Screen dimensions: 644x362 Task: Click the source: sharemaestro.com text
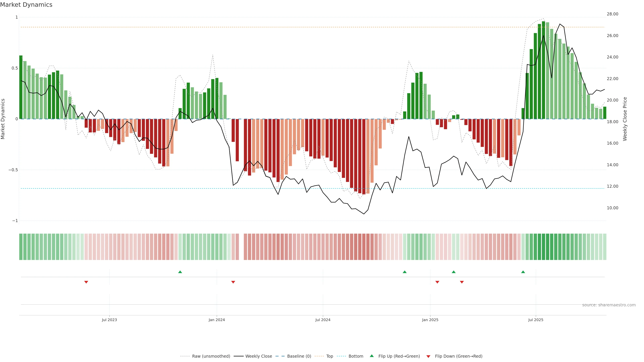(609, 305)
